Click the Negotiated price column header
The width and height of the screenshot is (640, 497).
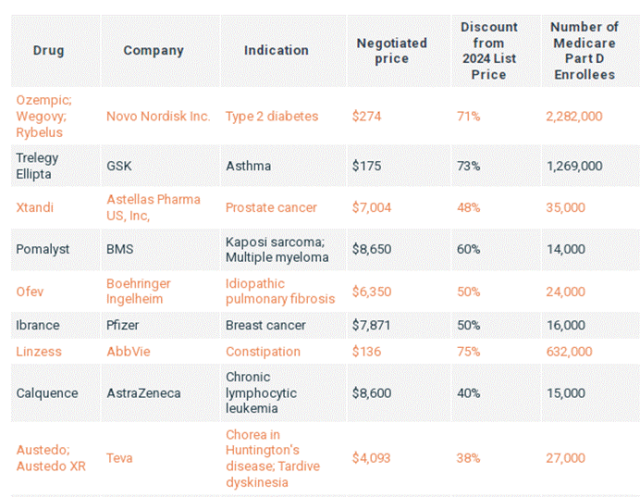coord(392,51)
